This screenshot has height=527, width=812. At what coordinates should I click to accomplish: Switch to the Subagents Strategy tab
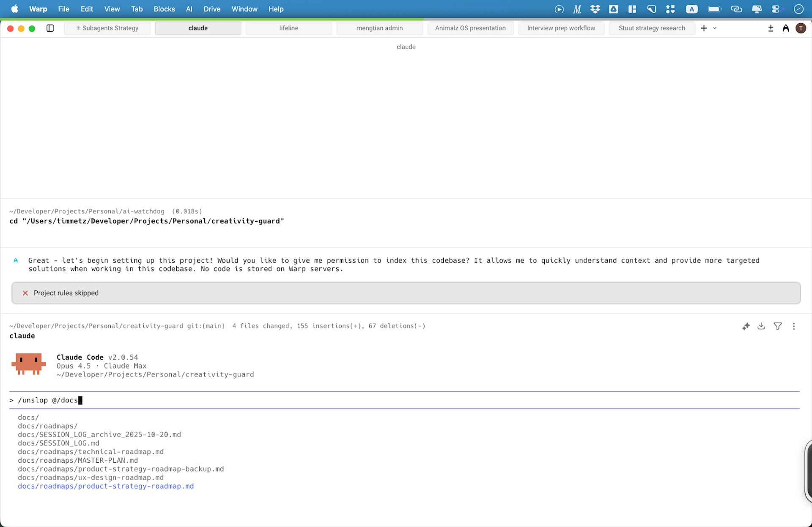point(107,28)
